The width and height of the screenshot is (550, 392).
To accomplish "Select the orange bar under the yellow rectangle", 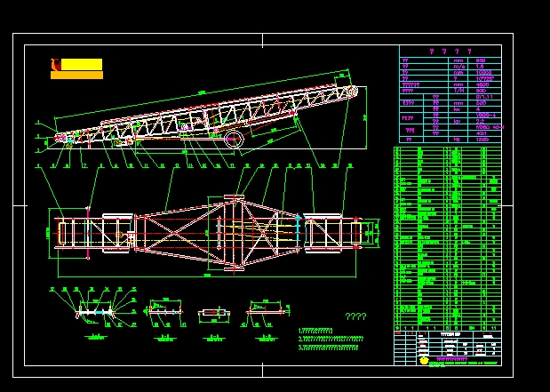I will coord(76,75).
